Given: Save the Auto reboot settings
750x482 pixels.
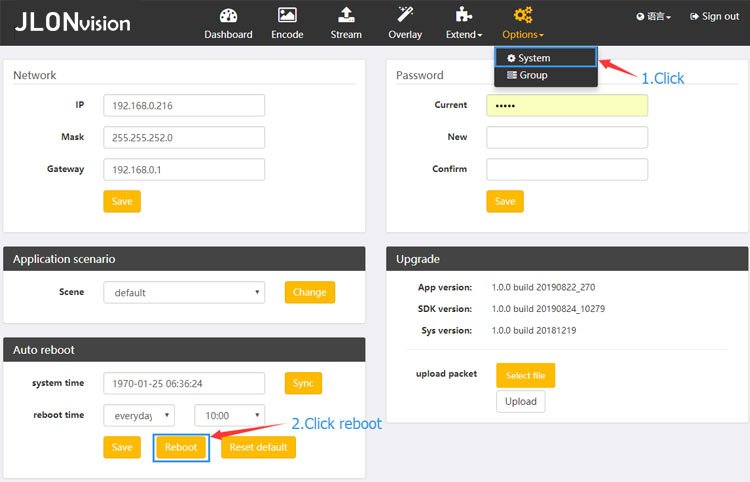Looking at the screenshot, I should (x=122, y=447).
